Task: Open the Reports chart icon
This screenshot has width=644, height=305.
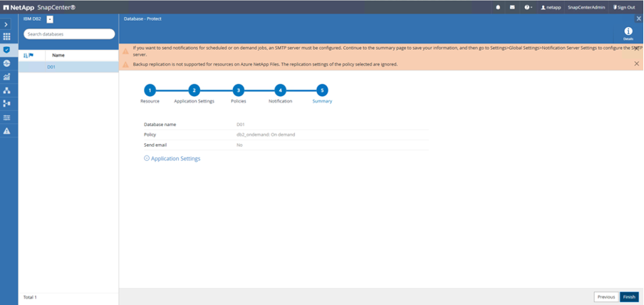Action: pos(6,77)
